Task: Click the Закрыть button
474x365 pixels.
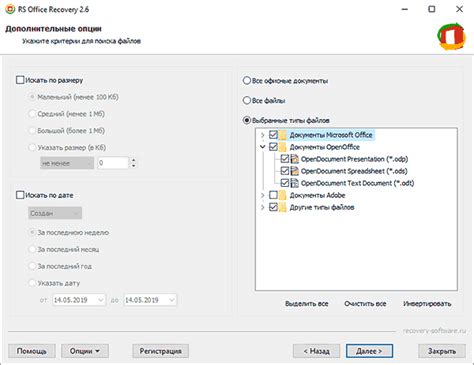Action: (x=442, y=351)
